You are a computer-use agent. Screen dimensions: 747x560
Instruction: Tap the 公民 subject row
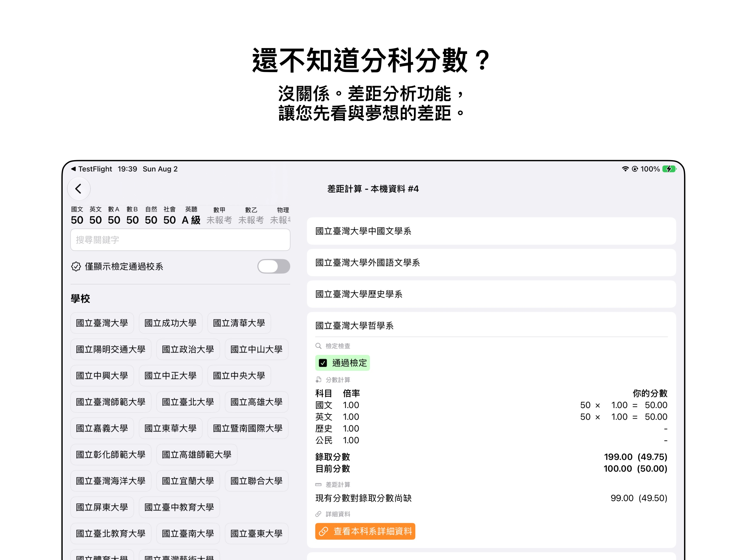491,440
